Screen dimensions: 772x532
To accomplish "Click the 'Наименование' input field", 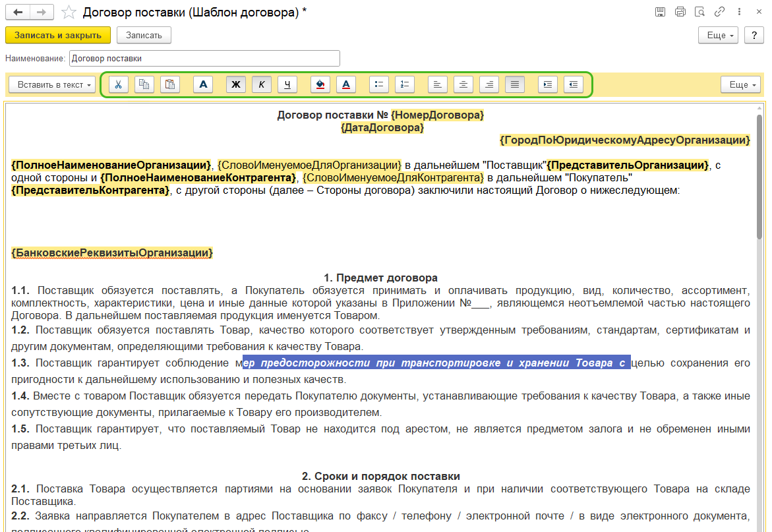I will tap(204, 58).
